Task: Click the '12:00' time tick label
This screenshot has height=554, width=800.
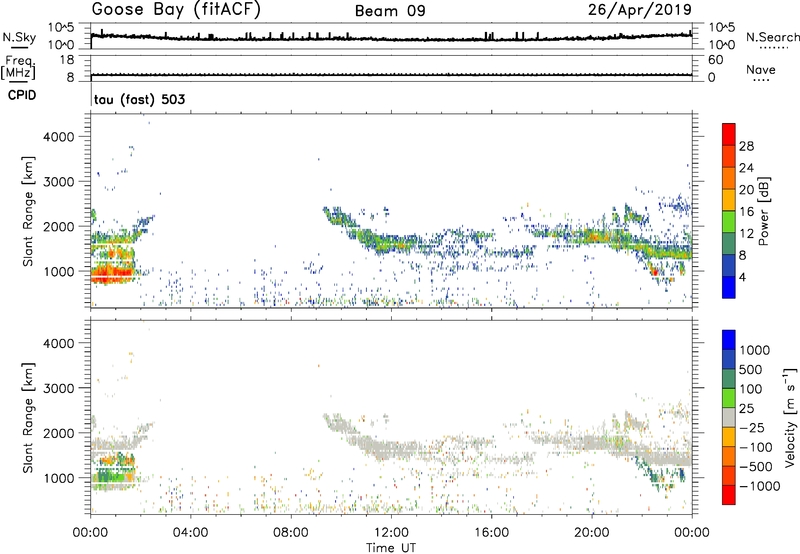Action: (391, 533)
